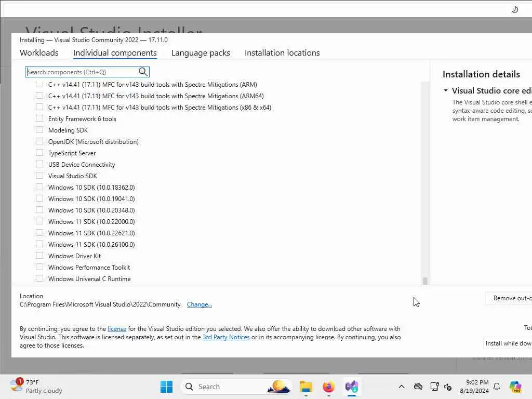
Task: Switch to the Workloads tab
Action: click(39, 52)
